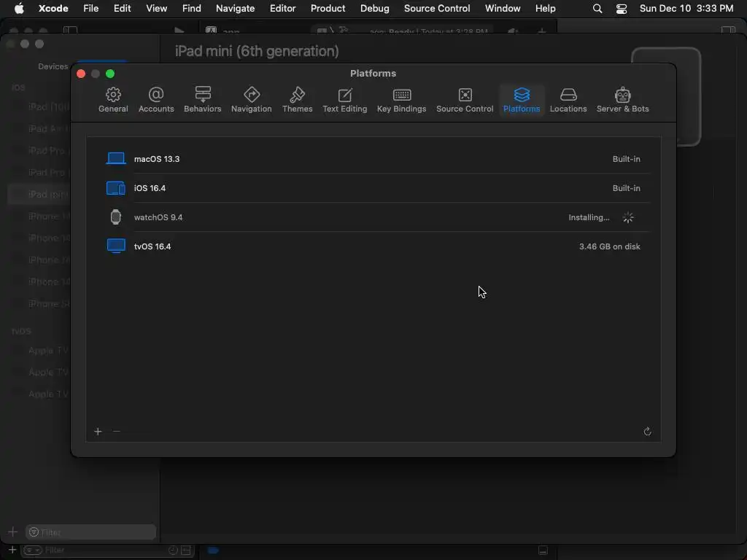Click the Installing... status text
The image size is (747, 560).
[589, 217]
